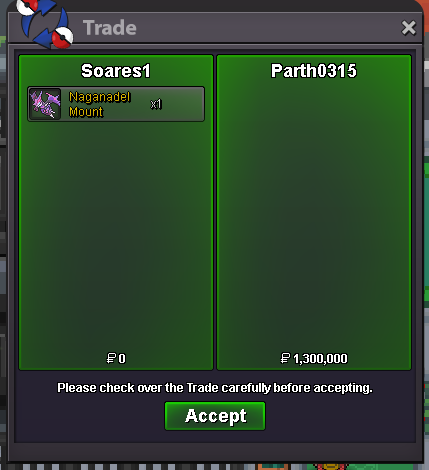The width and height of the screenshot is (429, 470).
Task: Click the Trade window title text
Action: pos(110,28)
